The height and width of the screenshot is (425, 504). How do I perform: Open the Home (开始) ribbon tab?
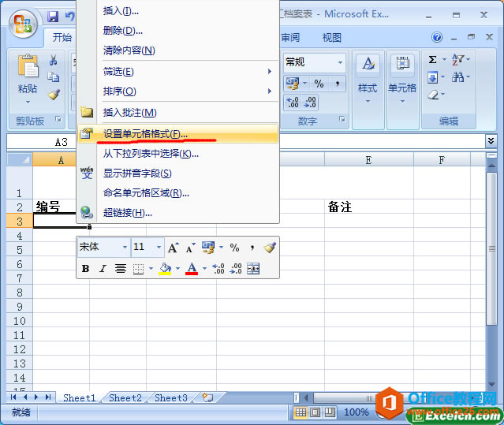point(62,38)
